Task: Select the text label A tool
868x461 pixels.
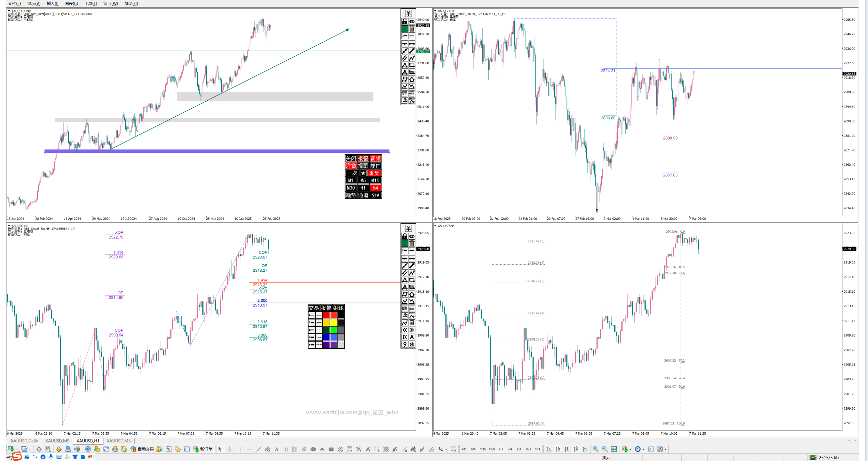Action: coord(277,449)
